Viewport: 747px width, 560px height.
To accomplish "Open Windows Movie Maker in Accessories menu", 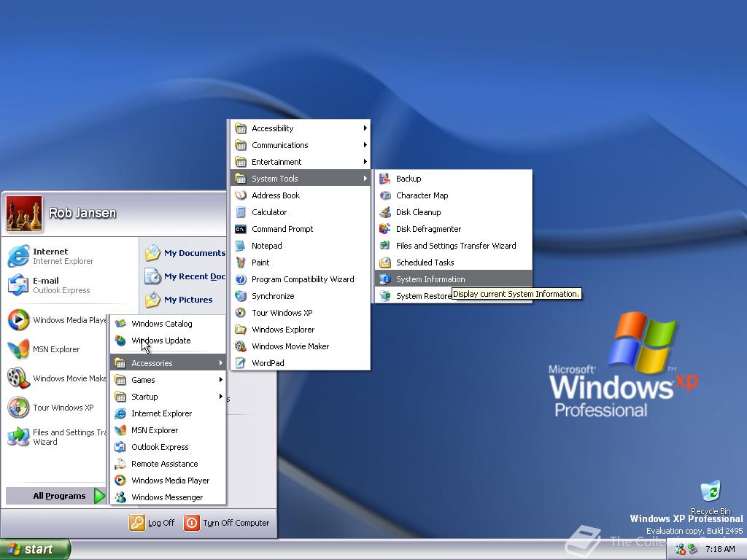I will pos(300,346).
